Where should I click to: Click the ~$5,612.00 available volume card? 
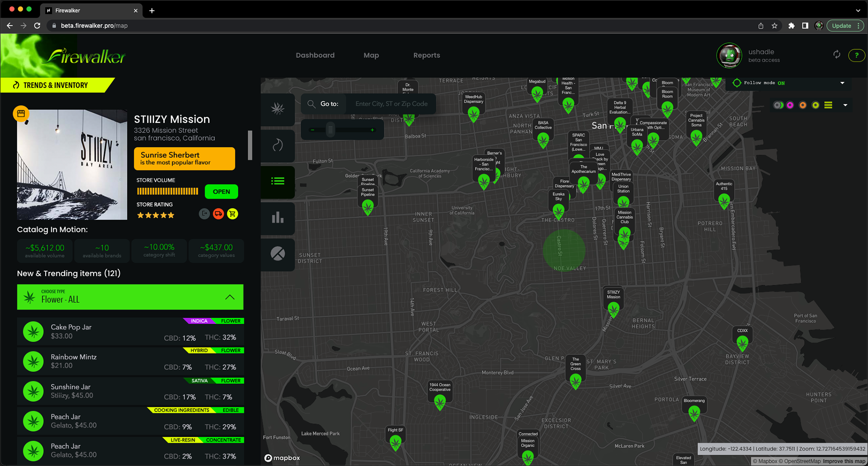[x=45, y=251]
